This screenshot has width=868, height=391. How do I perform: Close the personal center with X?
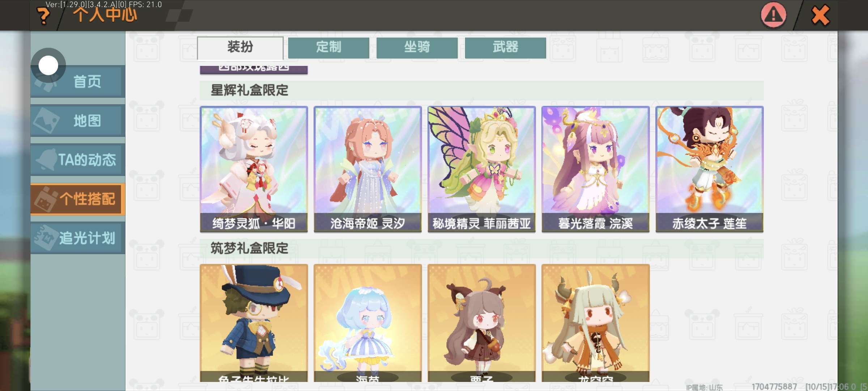tap(820, 16)
